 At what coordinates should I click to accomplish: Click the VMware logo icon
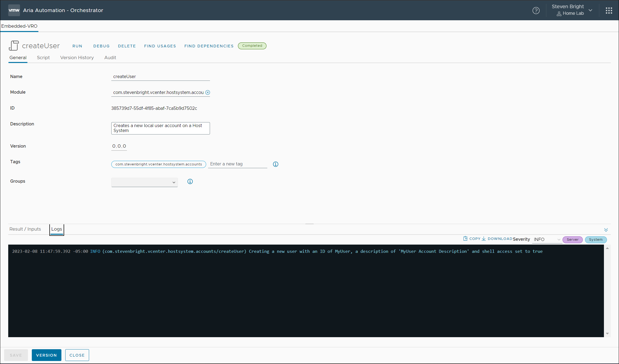point(14,10)
